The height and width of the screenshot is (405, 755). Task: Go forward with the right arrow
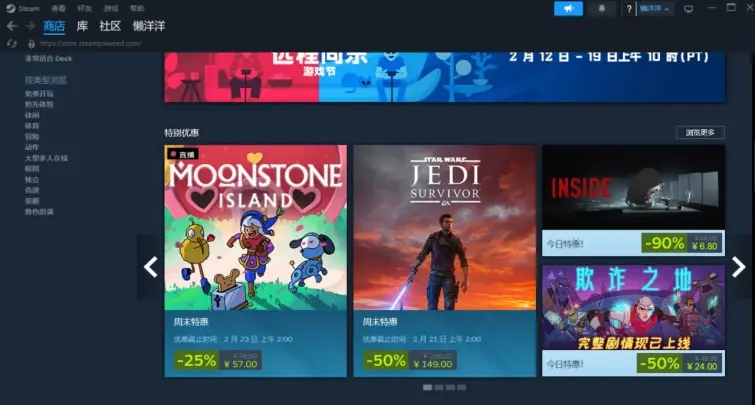pyautogui.click(x=30, y=26)
